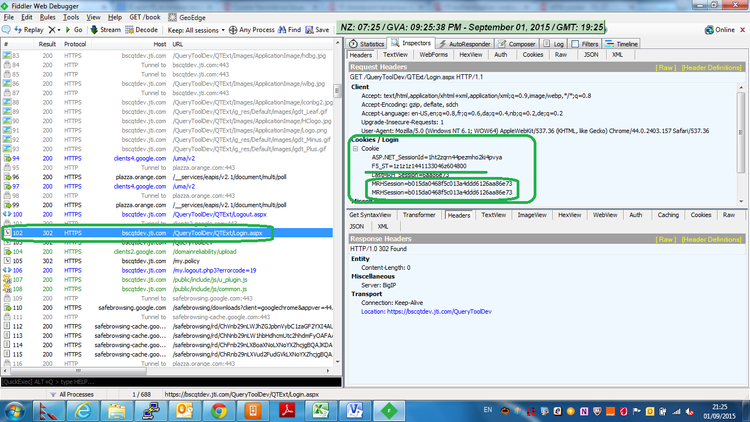The width and height of the screenshot is (750, 422).
Task: Click the session list horizontal scrollbar
Action: (x=166, y=371)
